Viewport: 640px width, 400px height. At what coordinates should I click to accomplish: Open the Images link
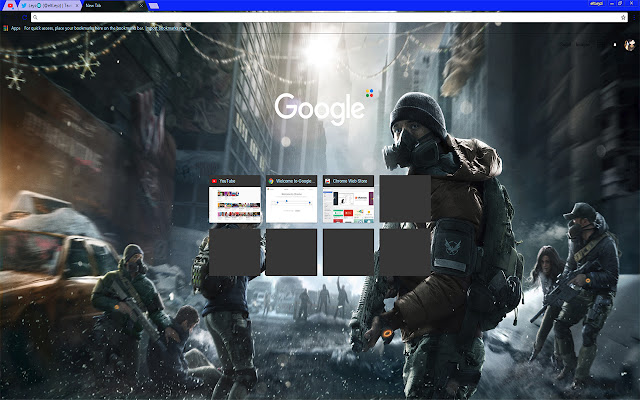pyautogui.click(x=582, y=44)
